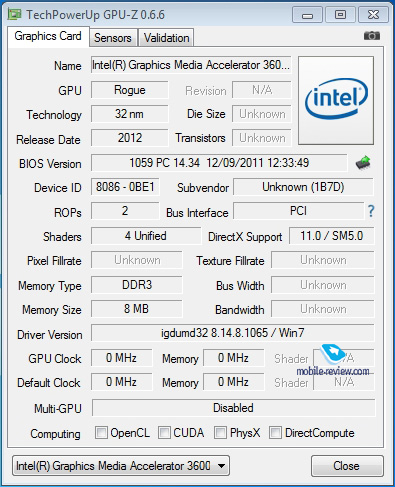Enable the OpenCL checkbox

[101, 433]
